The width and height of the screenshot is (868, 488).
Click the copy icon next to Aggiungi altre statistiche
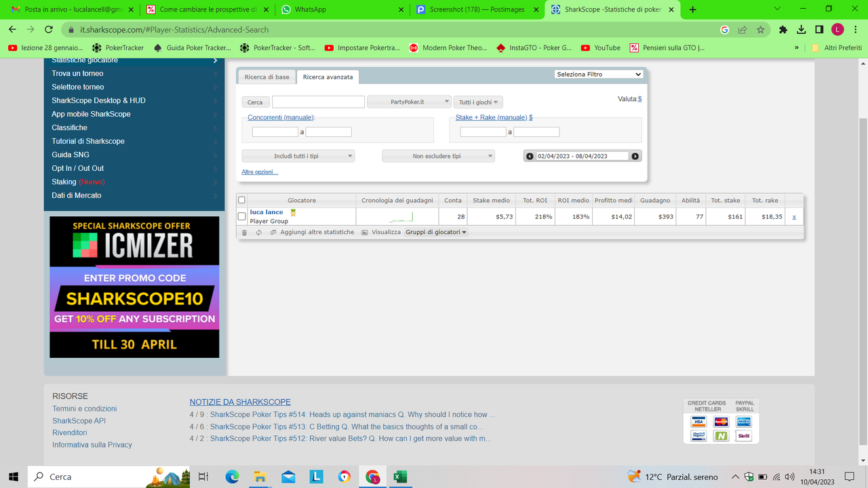[x=273, y=232]
